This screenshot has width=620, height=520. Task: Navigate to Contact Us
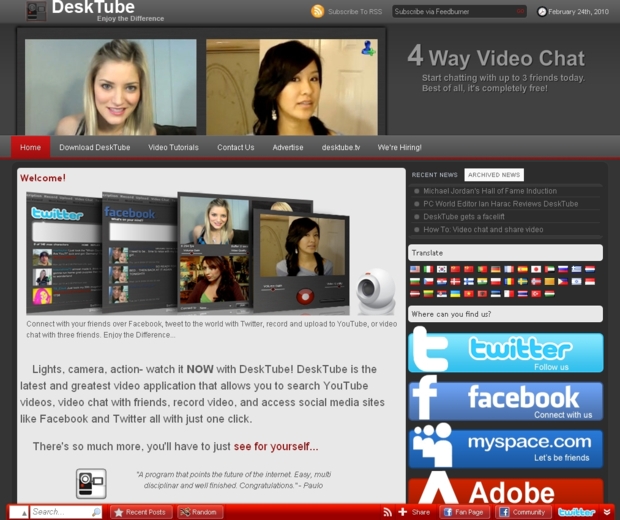point(236,147)
